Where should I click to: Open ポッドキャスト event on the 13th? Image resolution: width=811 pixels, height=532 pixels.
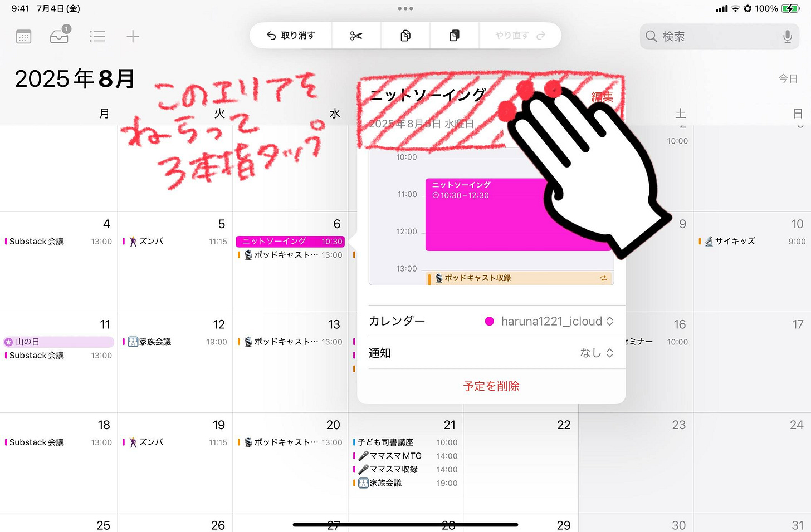(290, 342)
